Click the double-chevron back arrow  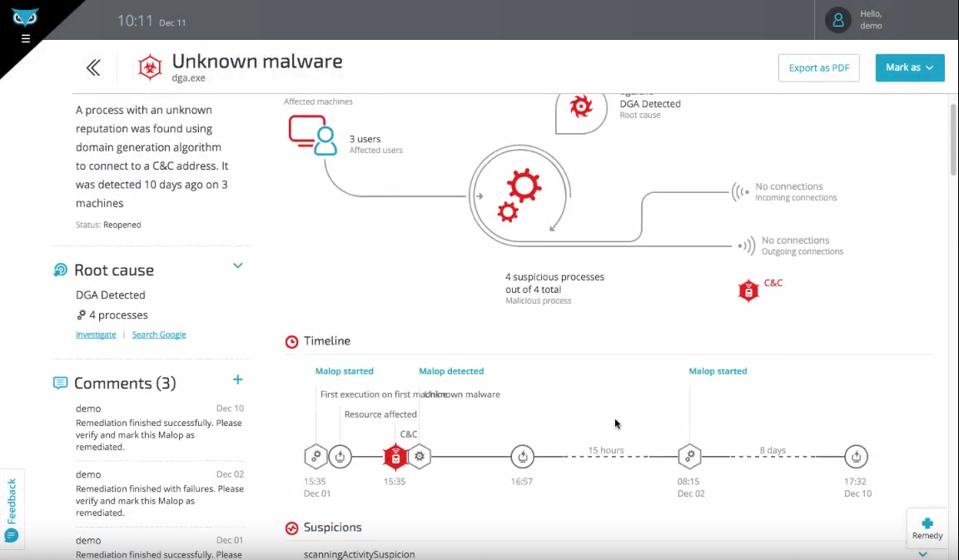(93, 67)
